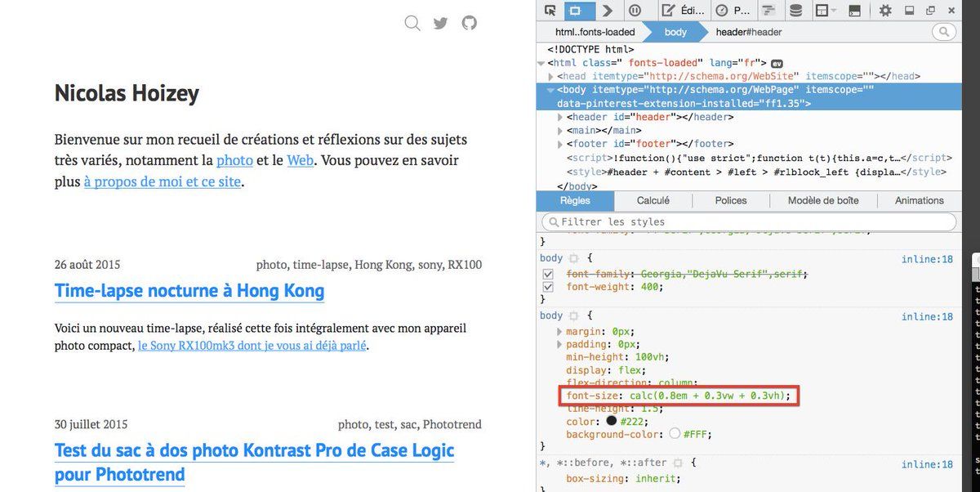The width and height of the screenshot is (980, 492).
Task: Open the Debugger pause icon panel
Action: click(635, 11)
